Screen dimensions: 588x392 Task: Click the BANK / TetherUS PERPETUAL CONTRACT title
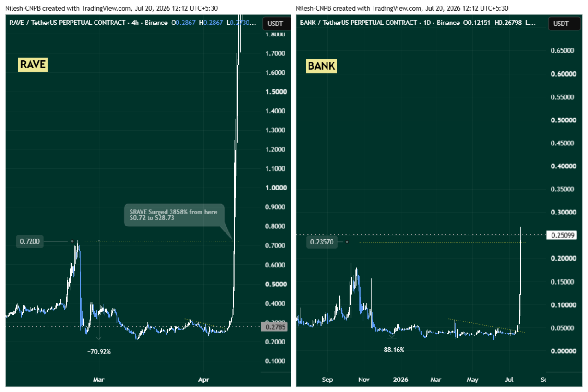(358, 23)
